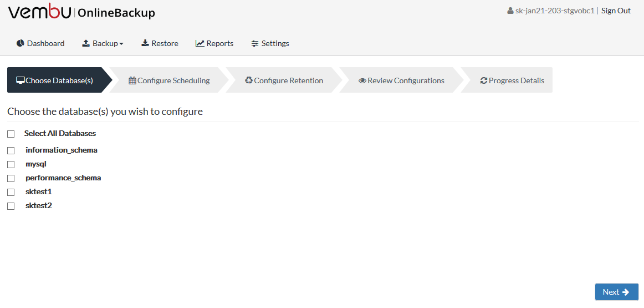Expand the Backup dropdown caret
The image size is (644, 308).
pos(121,44)
